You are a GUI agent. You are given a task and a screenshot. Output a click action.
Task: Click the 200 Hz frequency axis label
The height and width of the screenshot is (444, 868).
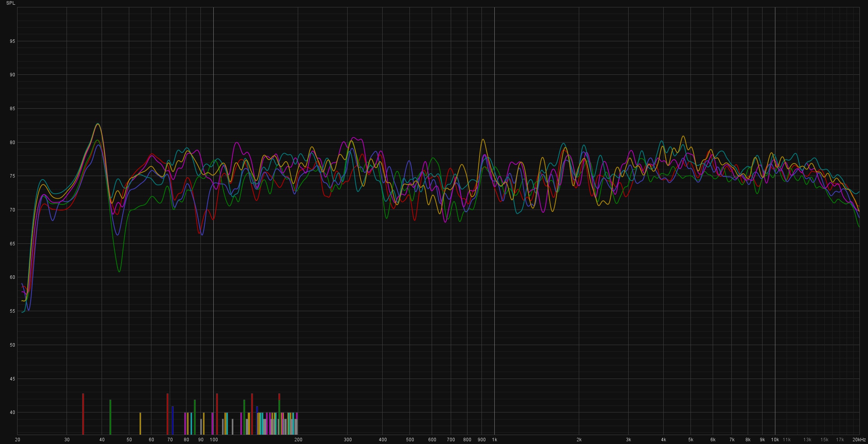pos(298,440)
